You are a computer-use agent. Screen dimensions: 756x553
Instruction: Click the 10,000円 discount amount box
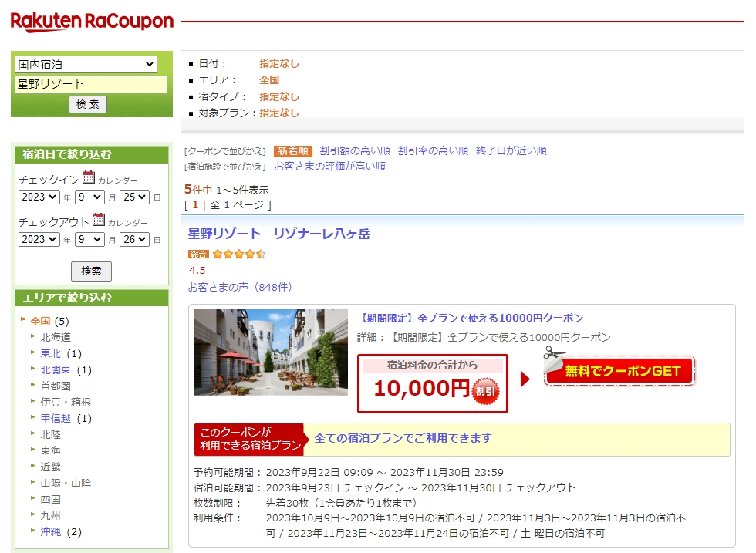[x=433, y=384]
